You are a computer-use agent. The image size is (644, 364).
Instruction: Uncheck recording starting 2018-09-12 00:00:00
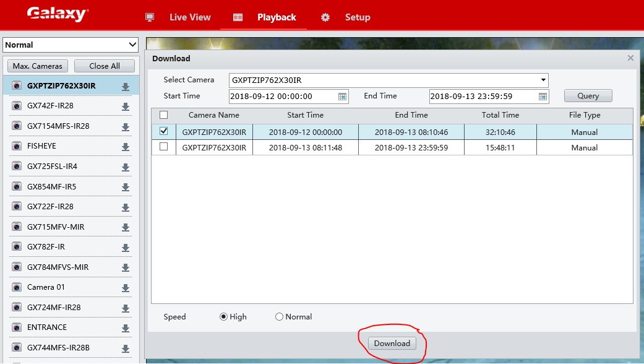click(163, 131)
